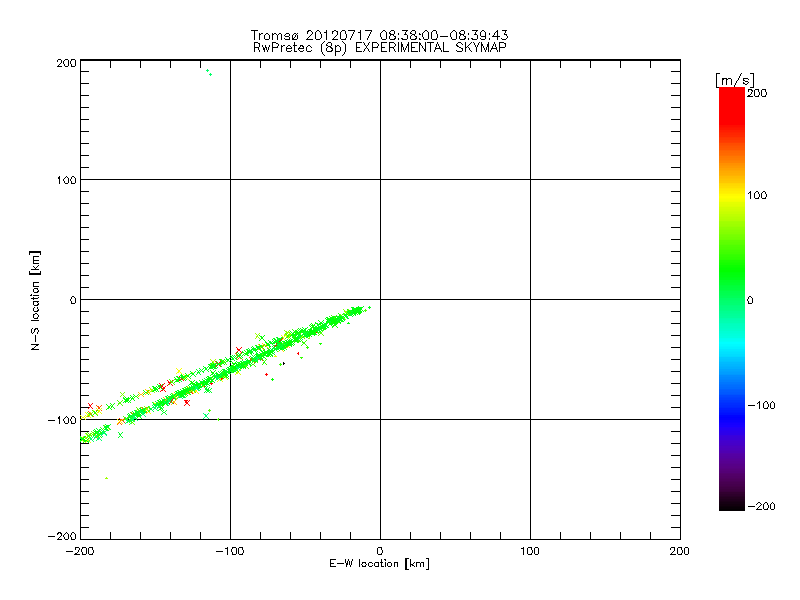
Task: Click the y-axis tick label "-100"
Action: [62, 420]
